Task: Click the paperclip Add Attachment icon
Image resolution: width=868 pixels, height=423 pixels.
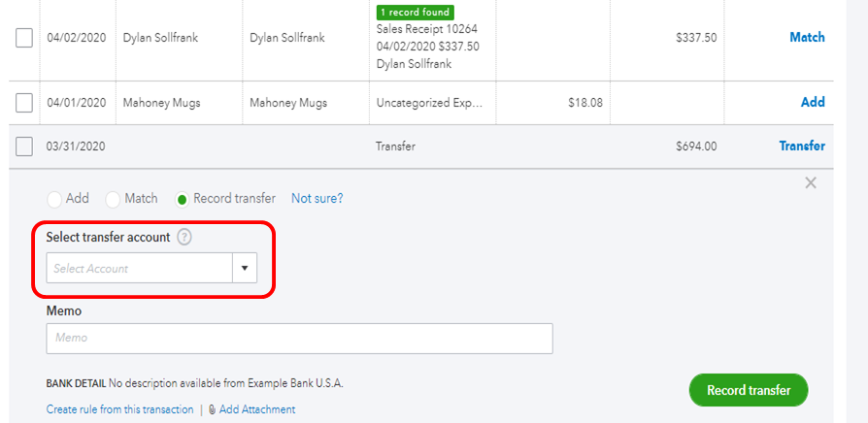Action: pyautogui.click(x=213, y=409)
